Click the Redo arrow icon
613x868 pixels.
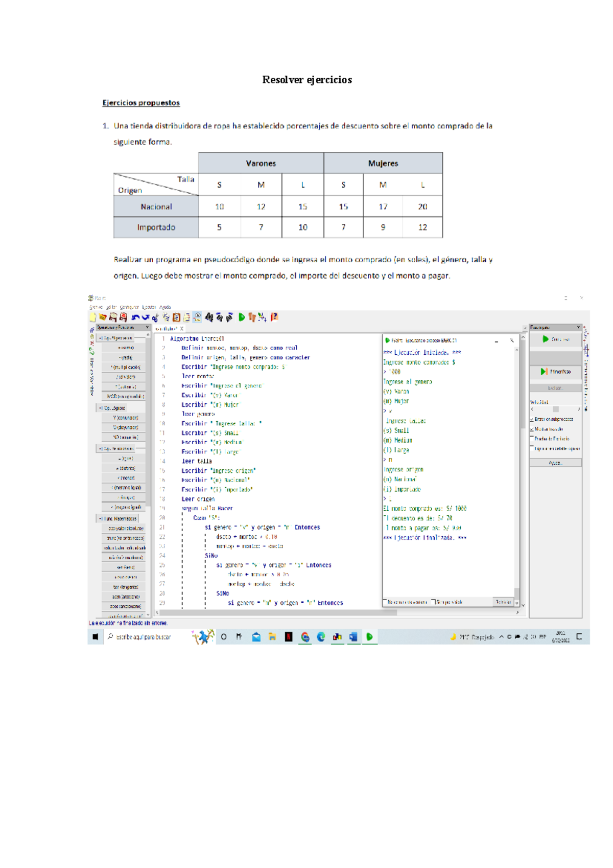point(146,317)
